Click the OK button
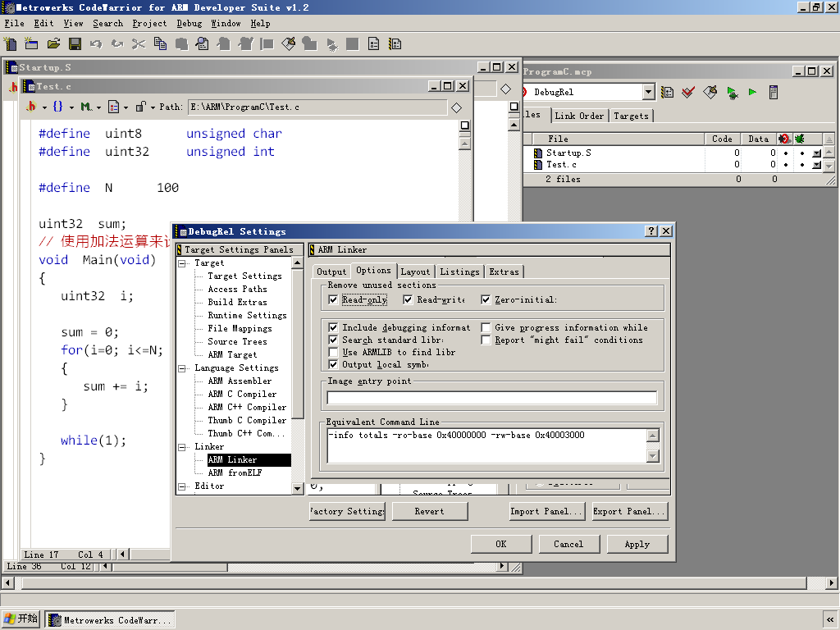The image size is (840, 630). click(x=501, y=545)
